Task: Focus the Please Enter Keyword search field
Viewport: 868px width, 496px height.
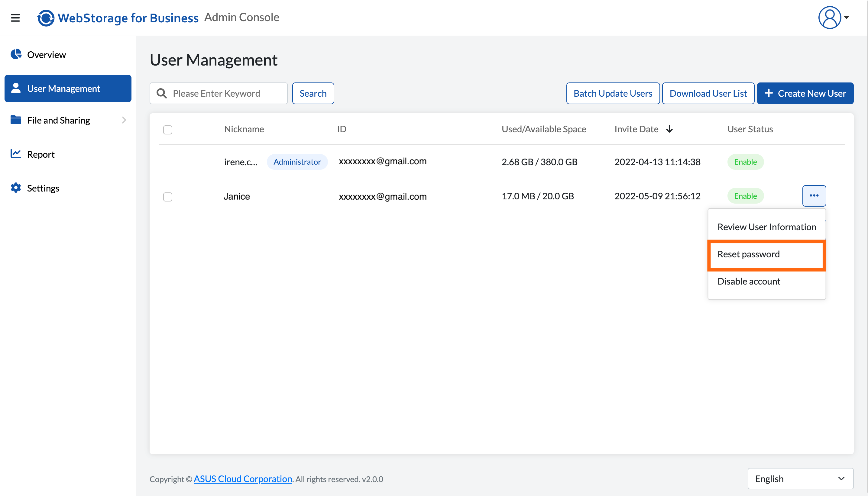Action: (x=219, y=93)
